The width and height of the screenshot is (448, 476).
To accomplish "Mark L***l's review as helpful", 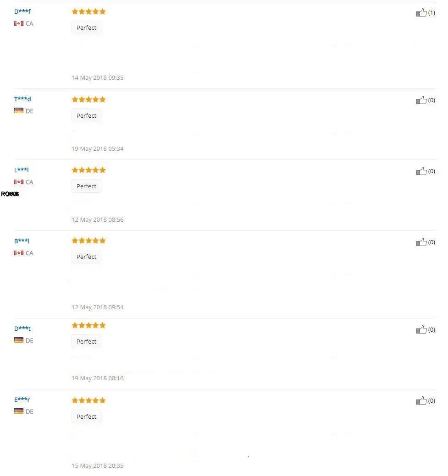I will pyautogui.click(x=421, y=171).
